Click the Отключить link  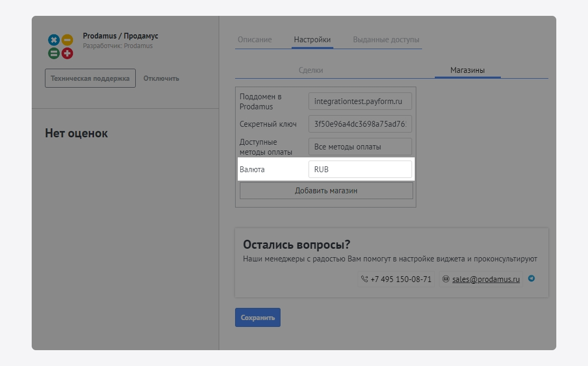tap(161, 78)
